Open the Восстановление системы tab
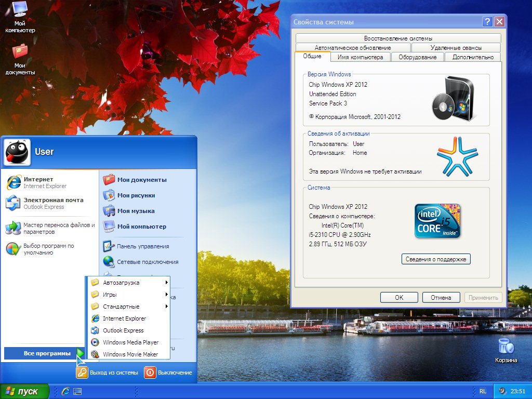Viewport: 532px width, 399px height. pos(398,38)
